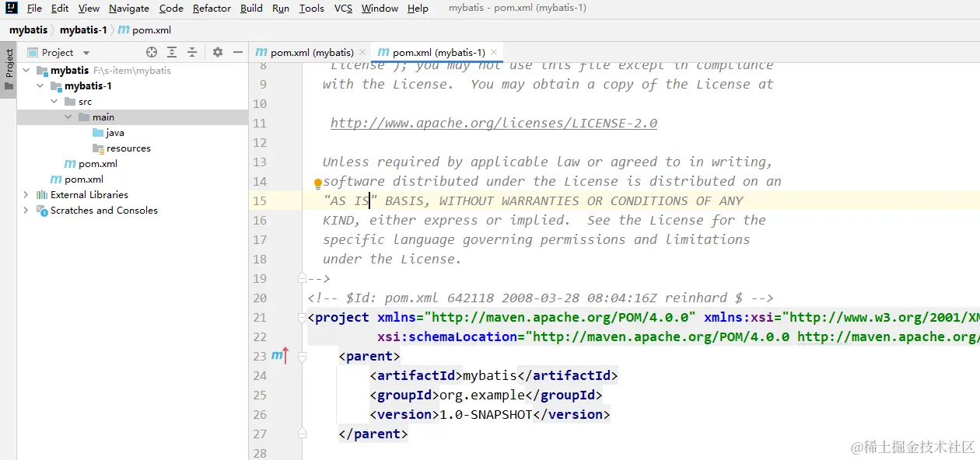Collapse the mybatis root node

[x=26, y=70]
